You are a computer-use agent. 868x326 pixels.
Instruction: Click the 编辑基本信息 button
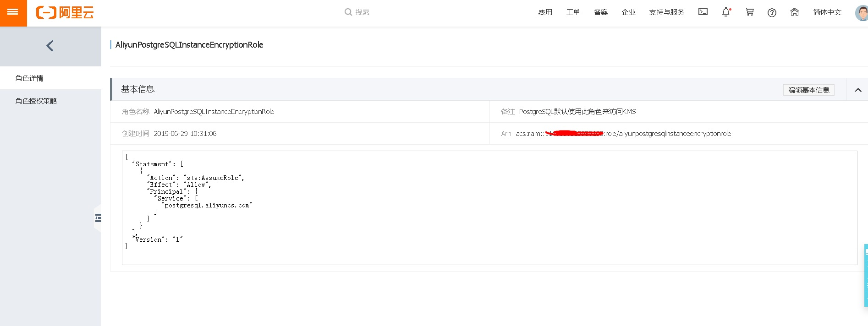tap(808, 90)
